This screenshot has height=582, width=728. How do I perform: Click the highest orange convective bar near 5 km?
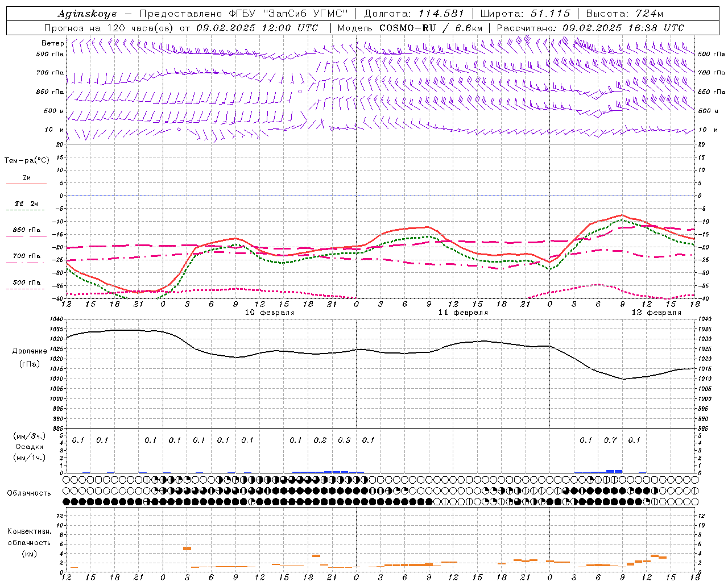coord(187,548)
